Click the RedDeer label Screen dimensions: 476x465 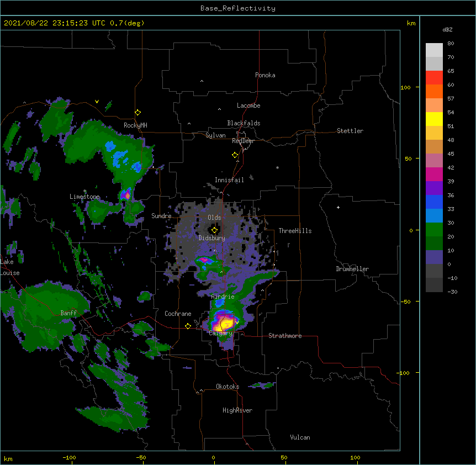[243, 141]
